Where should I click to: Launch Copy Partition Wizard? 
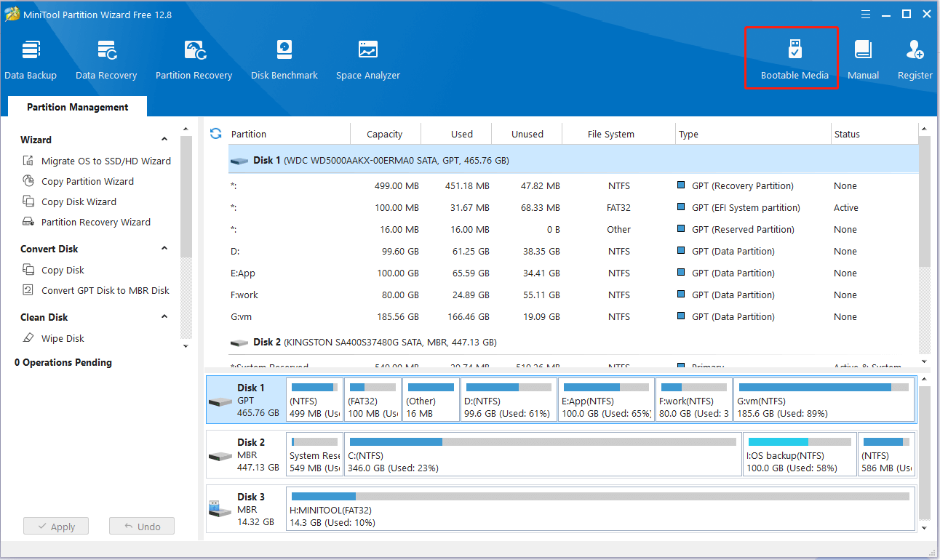(87, 181)
